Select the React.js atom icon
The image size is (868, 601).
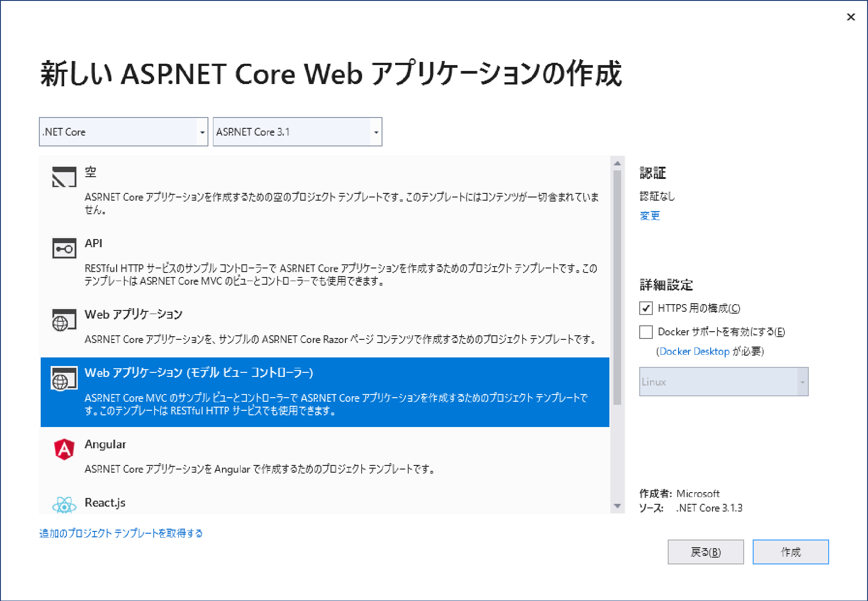pyautogui.click(x=64, y=505)
